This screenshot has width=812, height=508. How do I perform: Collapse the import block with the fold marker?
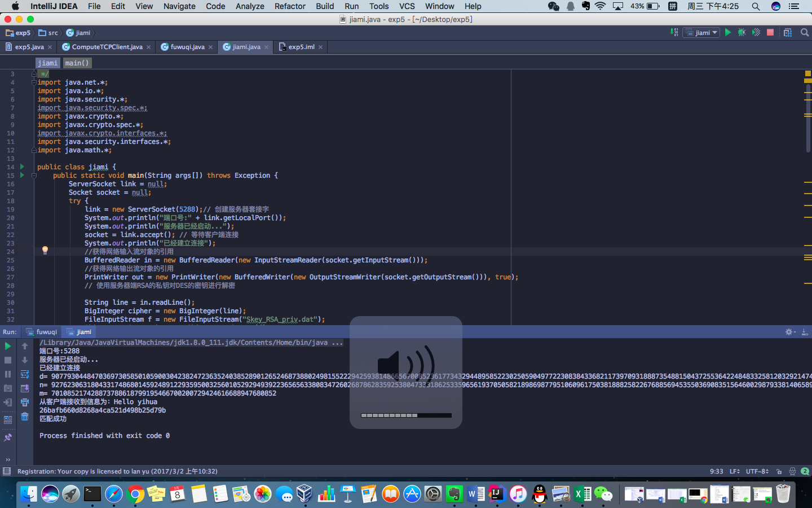[34, 82]
